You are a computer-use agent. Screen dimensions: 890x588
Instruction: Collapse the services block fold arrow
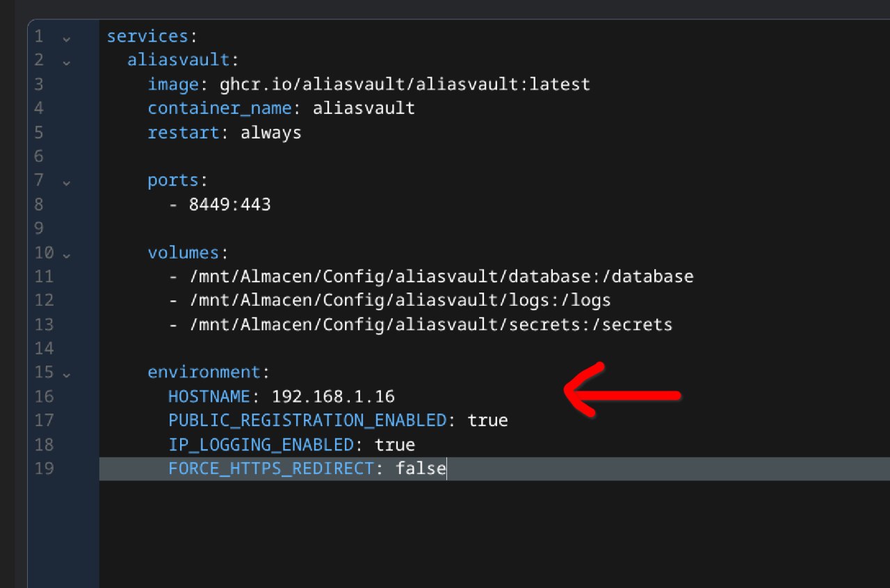[x=66, y=38]
